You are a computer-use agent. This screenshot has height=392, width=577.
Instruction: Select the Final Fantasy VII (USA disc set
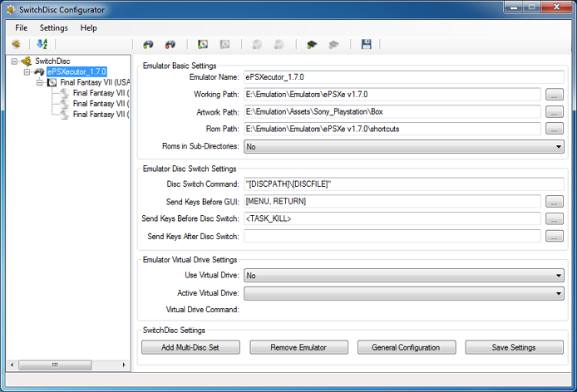tap(95, 82)
